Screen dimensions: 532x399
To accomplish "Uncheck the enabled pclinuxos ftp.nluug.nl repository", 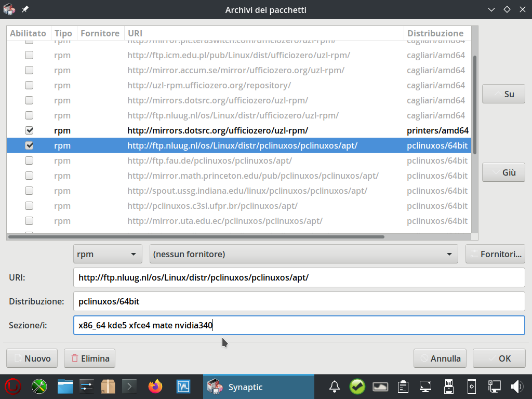I will tap(30, 145).
